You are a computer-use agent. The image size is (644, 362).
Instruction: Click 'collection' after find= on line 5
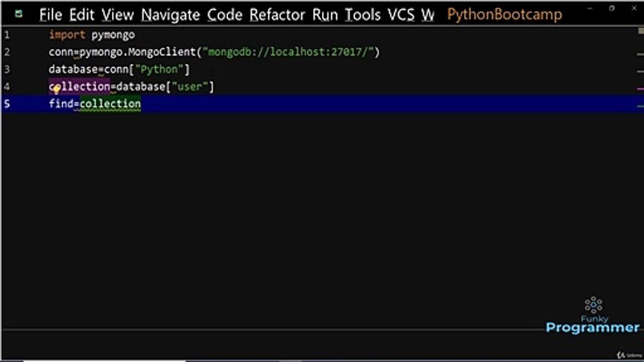[110, 104]
